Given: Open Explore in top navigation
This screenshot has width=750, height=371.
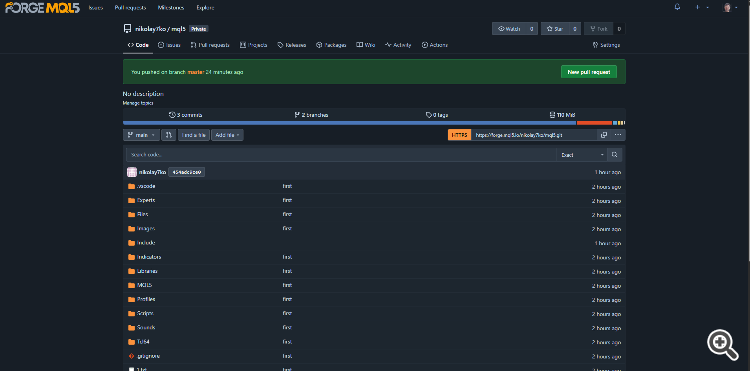Looking at the screenshot, I should [x=205, y=8].
